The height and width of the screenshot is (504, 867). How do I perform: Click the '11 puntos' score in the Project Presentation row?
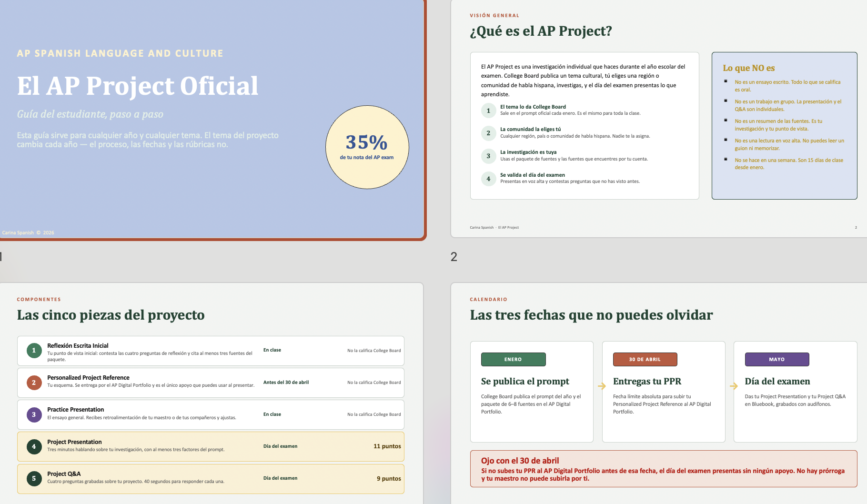387,446
